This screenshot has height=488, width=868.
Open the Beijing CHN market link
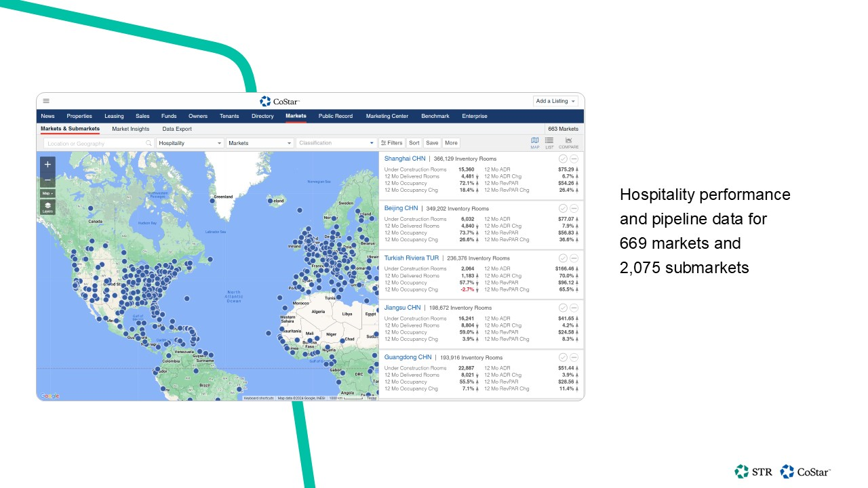click(401, 208)
